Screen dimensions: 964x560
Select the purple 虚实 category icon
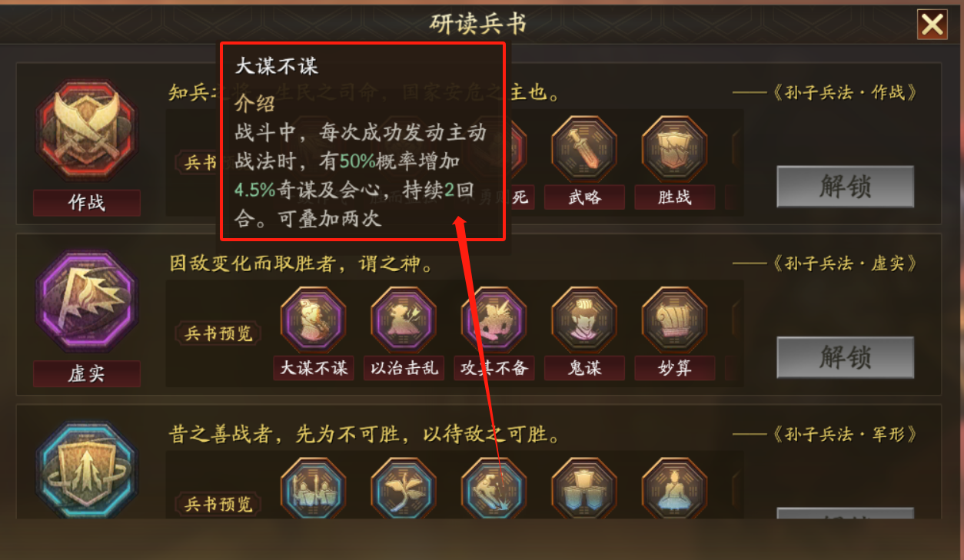87,306
